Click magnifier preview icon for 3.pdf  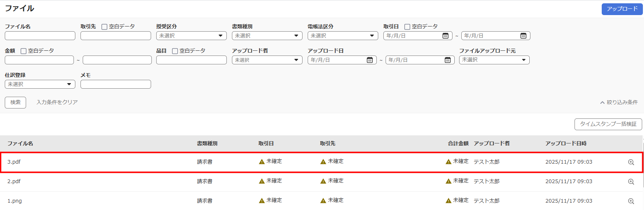click(x=631, y=162)
